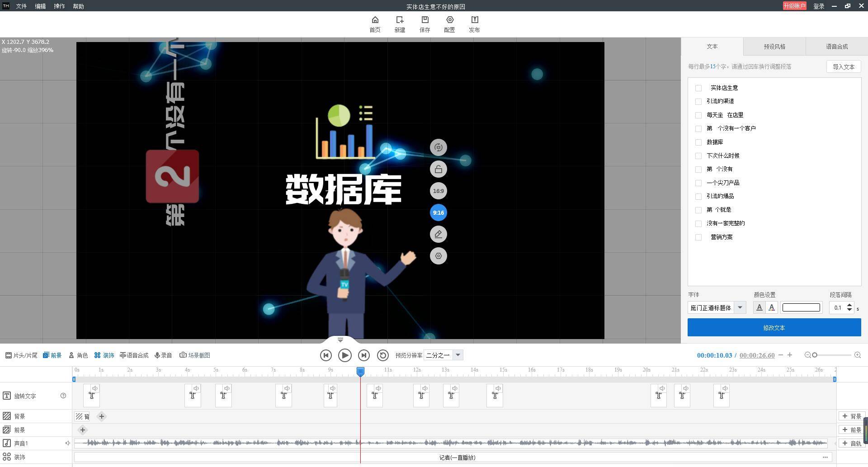Click the replay loop button

(383, 355)
